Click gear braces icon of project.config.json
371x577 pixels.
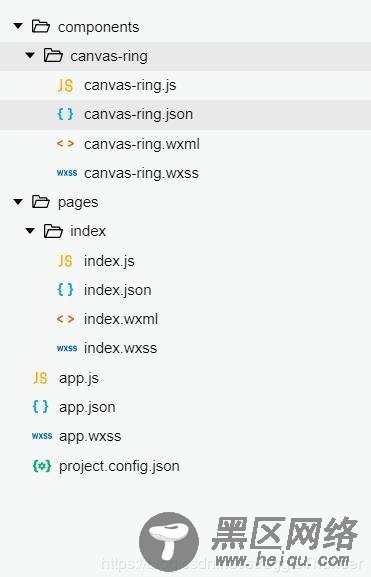tap(42, 466)
